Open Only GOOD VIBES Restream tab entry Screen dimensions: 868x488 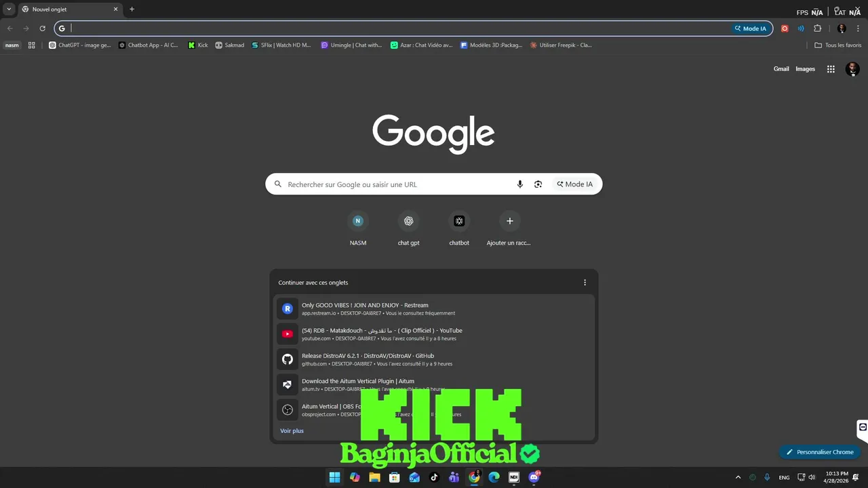click(434, 309)
